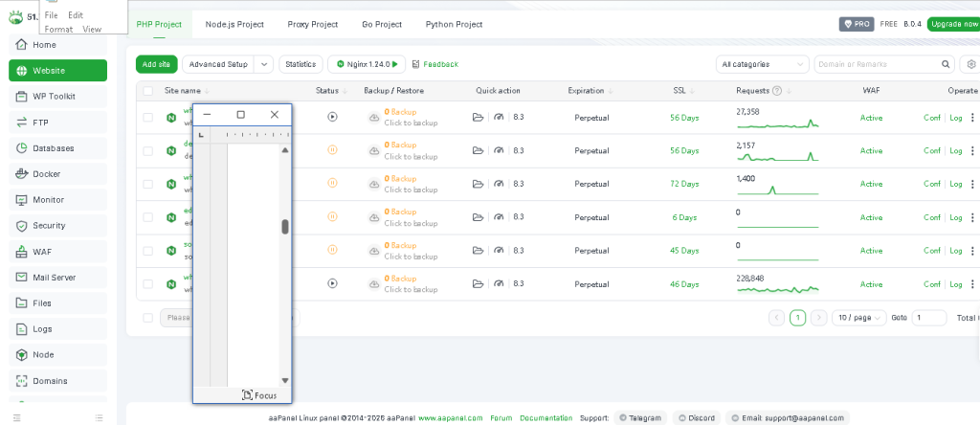Image resolution: width=980 pixels, height=425 pixels.
Task: Open the Home sidebar item
Action: tap(57, 45)
